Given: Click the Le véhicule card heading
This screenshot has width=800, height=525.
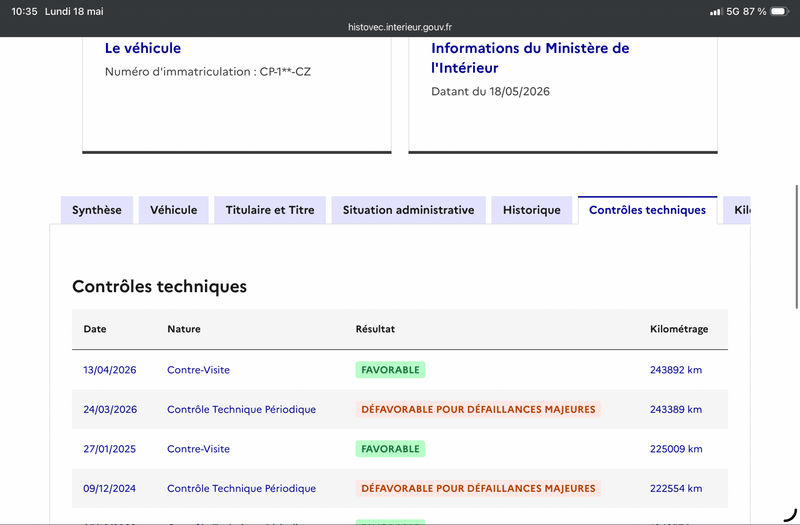Looking at the screenshot, I should point(143,48).
